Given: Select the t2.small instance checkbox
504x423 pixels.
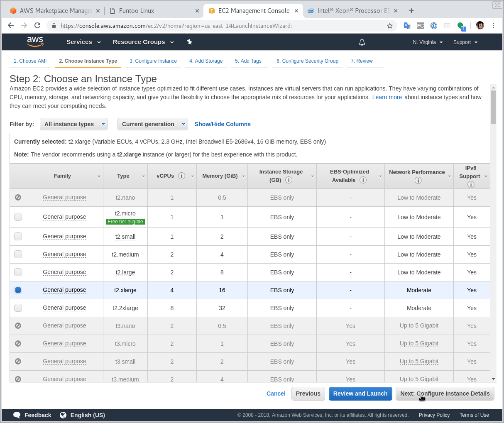Looking at the screenshot, I should (18, 236).
